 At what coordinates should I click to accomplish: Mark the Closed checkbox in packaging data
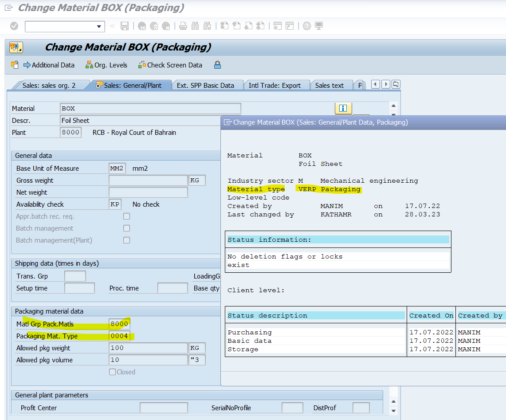pyautogui.click(x=113, y=372)
